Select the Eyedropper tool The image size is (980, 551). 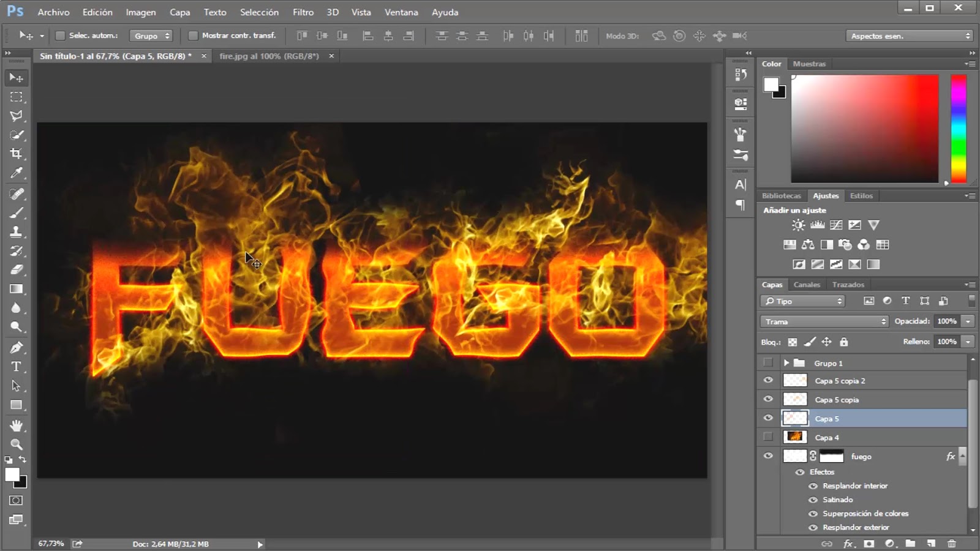[17, 173]
